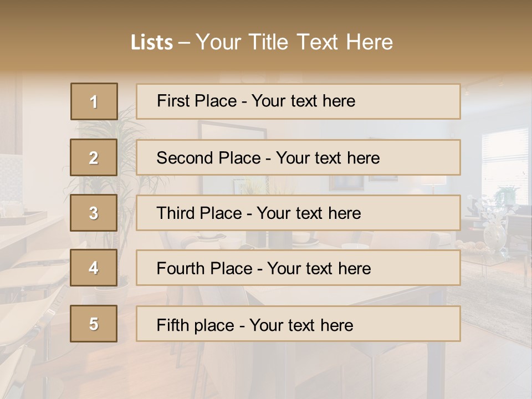Select "Your Title Text Here" title text
532x399 pixels.
pos(294,42)
